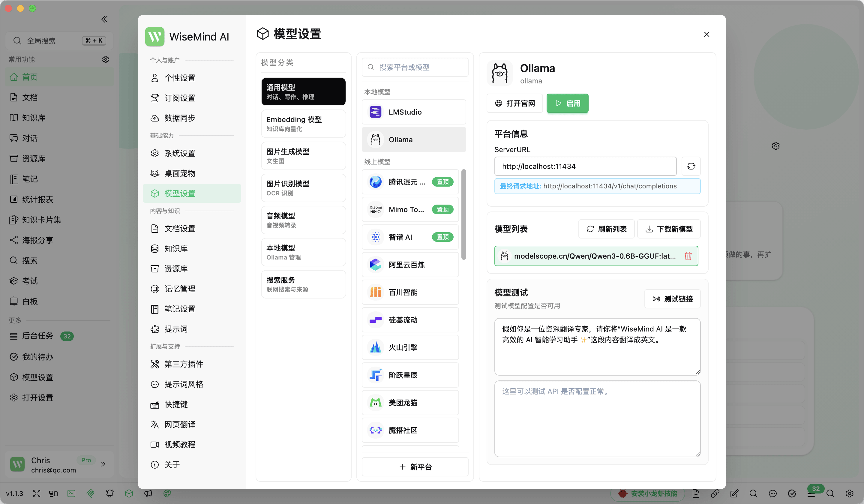Click the layout panels icon in bottom bar

tap(53, 493)
